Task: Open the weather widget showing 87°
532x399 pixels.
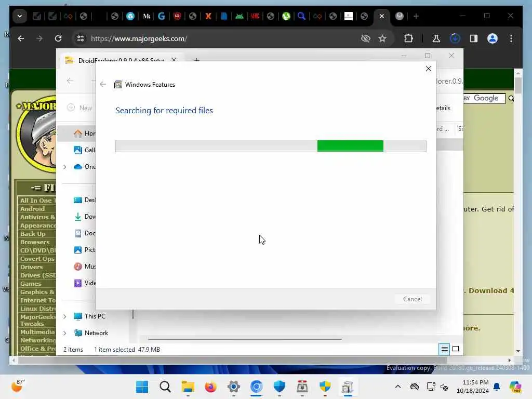Action: pyautogui.click(x=18, y=385)
